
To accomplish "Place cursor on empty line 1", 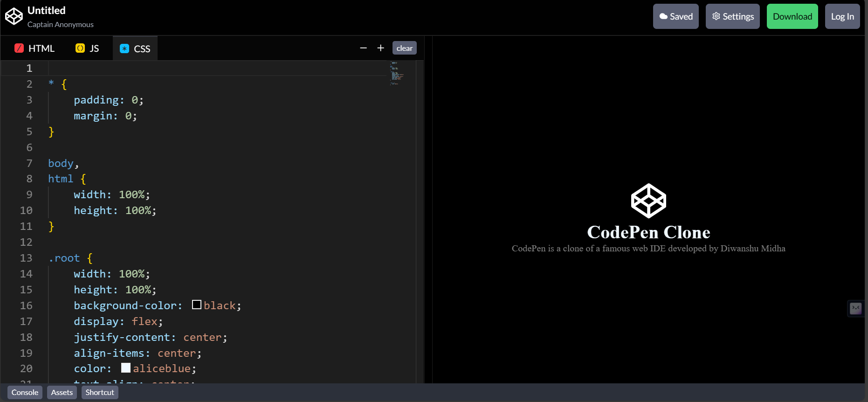I will [x=217, y=68].
